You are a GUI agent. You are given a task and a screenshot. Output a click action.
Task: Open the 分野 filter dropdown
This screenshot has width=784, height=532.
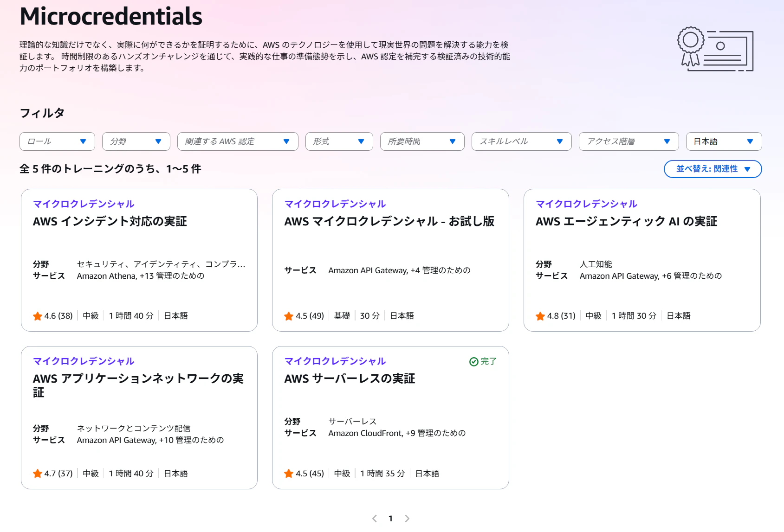[136, 141]
